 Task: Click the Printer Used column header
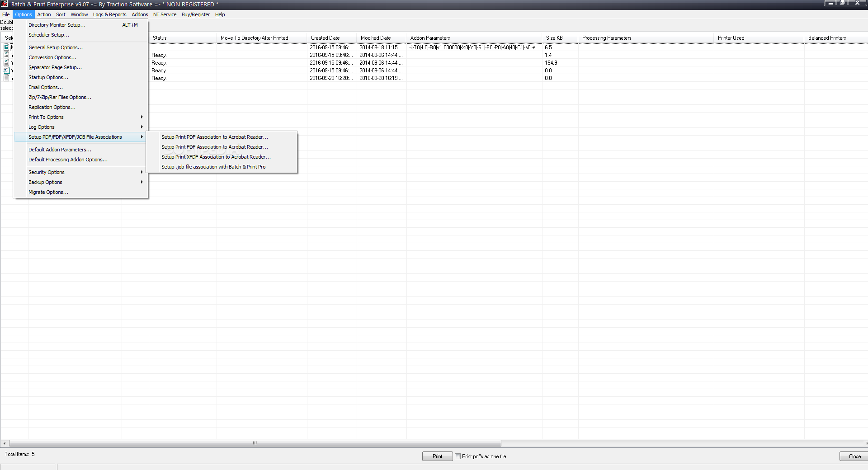pyautogui.click(x=759, y=38)
